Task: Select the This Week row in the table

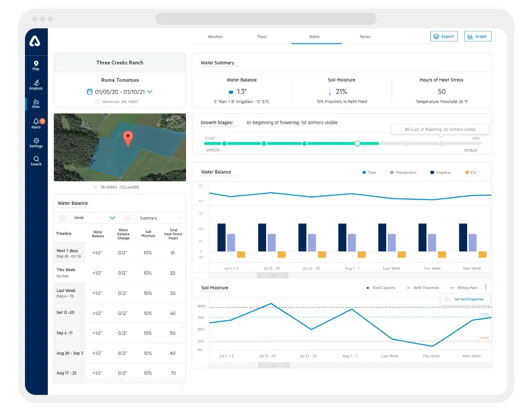Action: click(x=120, y=273)
